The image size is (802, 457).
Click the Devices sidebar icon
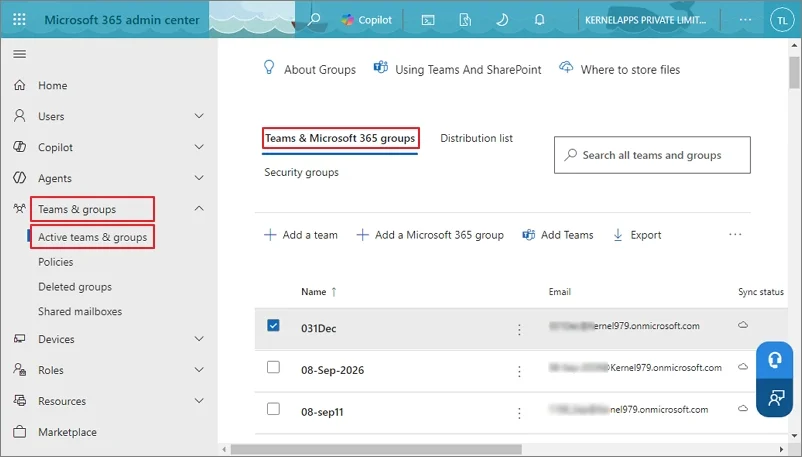pyautogui.click(x=19, y=339)
